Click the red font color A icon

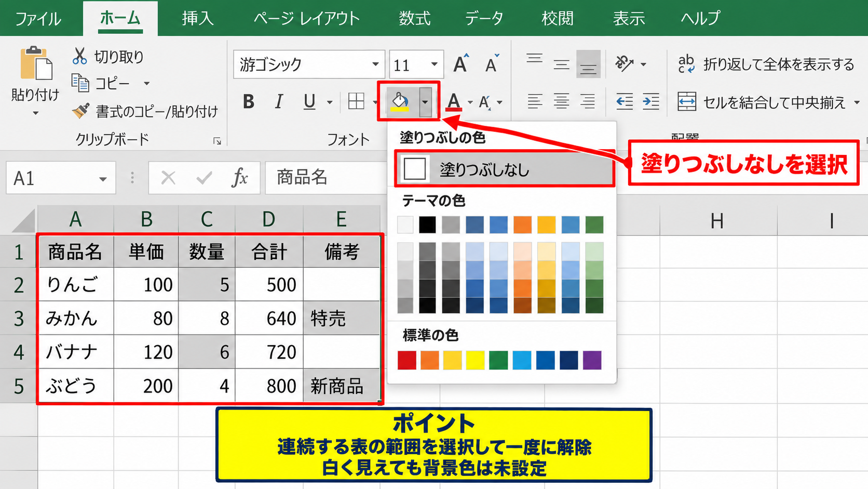point(454,102)
